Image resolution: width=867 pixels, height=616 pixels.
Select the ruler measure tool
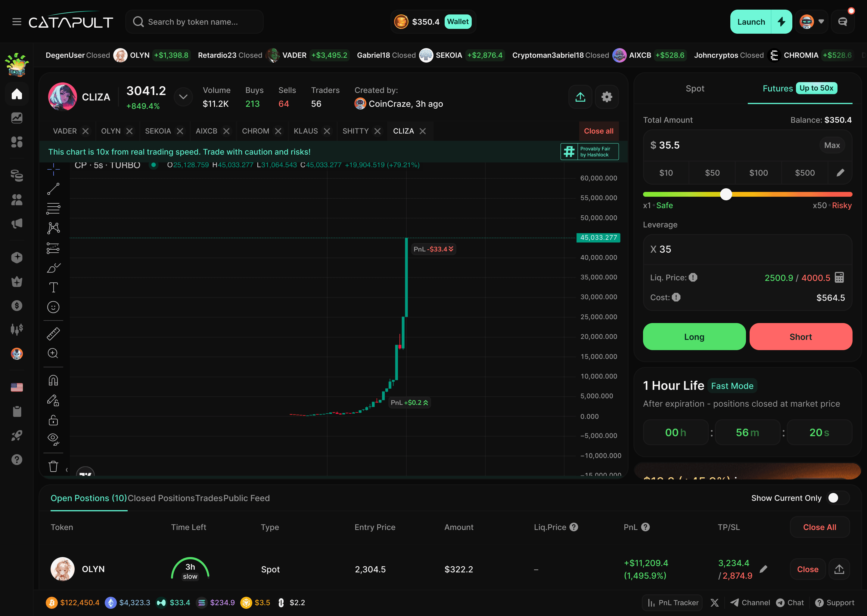pyautogui.click(x=53, y=333)
